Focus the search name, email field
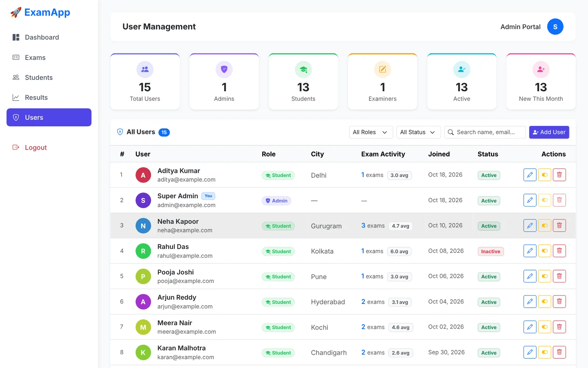Image resolution: width=588 pixels, height=368 pixels. (x=485, y=132)
